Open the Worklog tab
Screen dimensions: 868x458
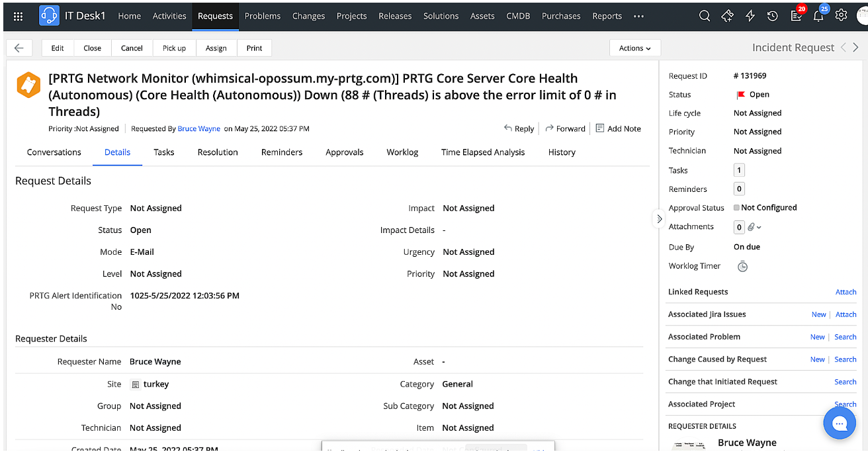(402, 152)
